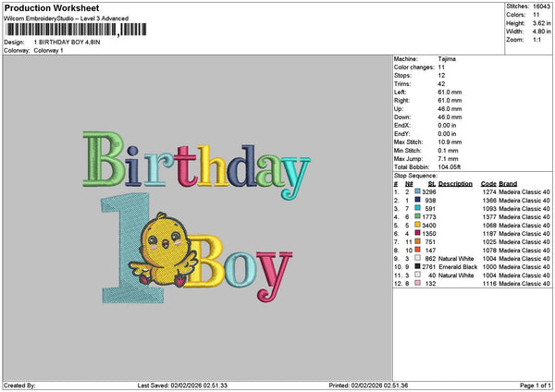Pick the green swatch with code 1377
The height and width of the screenshot is (392, 555).
point(418,216)
